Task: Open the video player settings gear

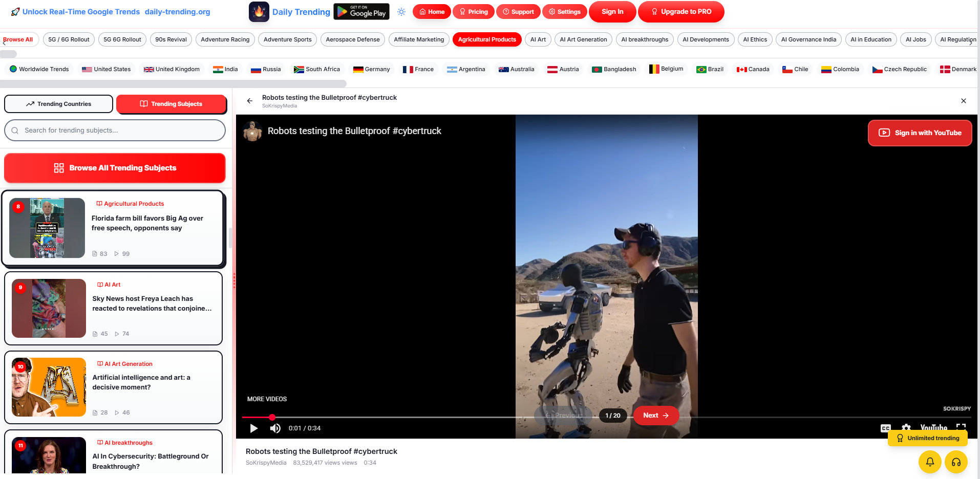Action: click(906, 428)
